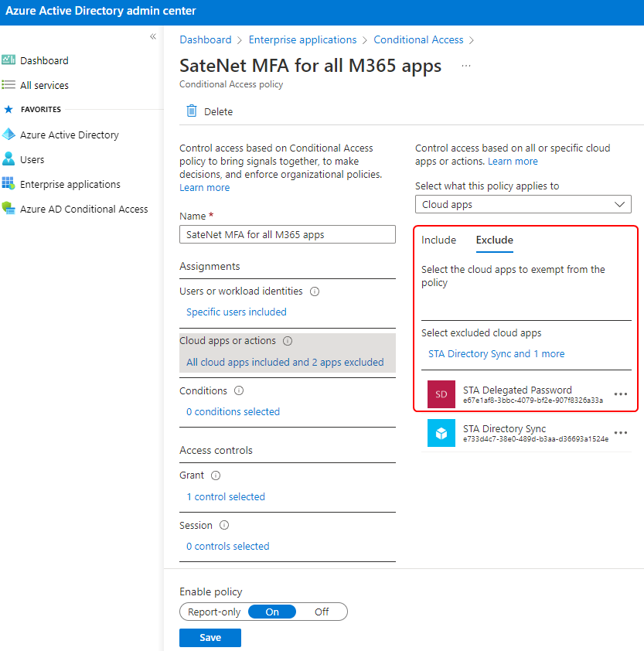The width and height of the screenshot is (644, 651).
Task: Open options menu for STA Delegated Password
Action: [621, 394]
